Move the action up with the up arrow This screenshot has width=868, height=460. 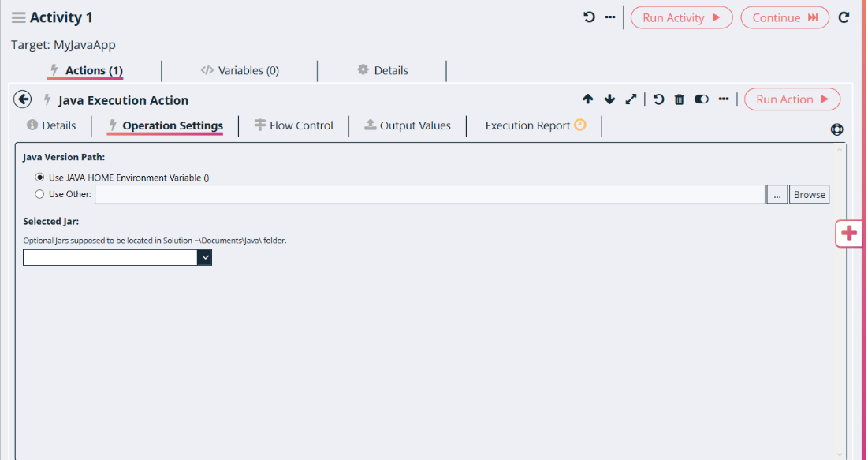[x=588, y=99]
